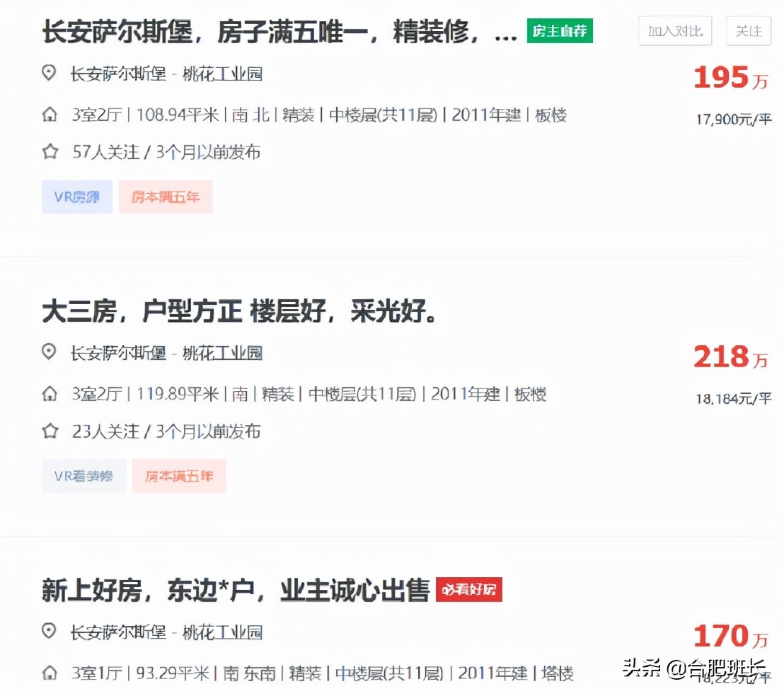The image size is (784, 696).
Task: Click the location pin icon beside 长安萨尔斯堡
Action: point(48,73)
